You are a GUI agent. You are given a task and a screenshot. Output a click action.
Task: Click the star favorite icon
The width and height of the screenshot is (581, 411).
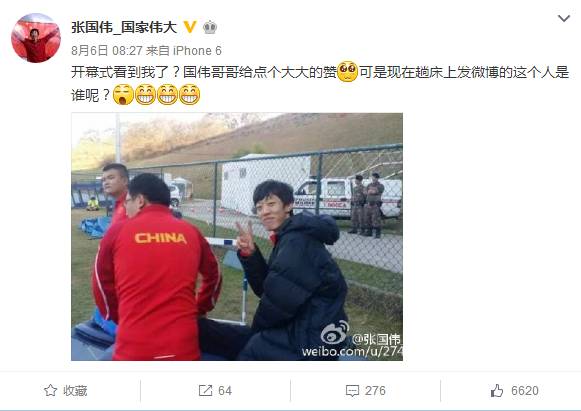[51, 390]
